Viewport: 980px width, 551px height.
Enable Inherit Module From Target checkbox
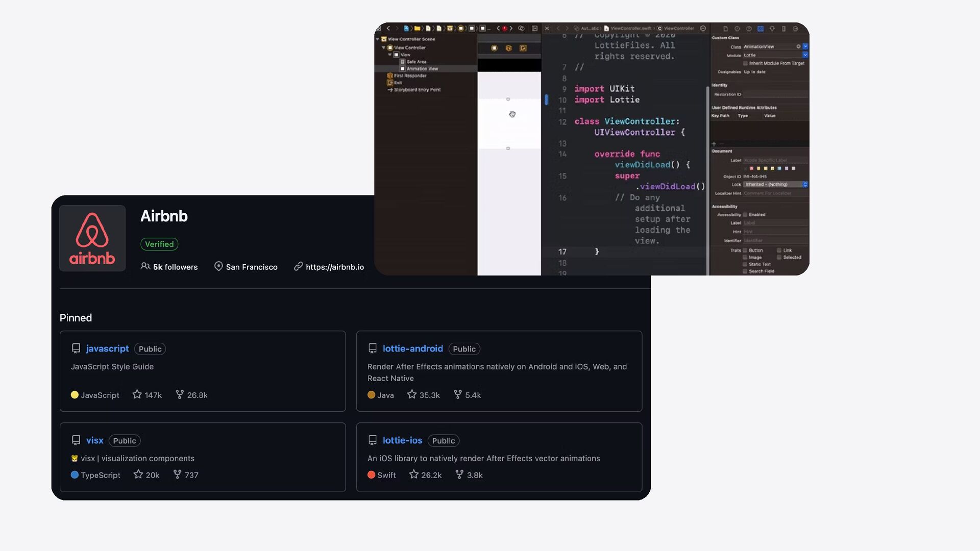tap(745, 63)
